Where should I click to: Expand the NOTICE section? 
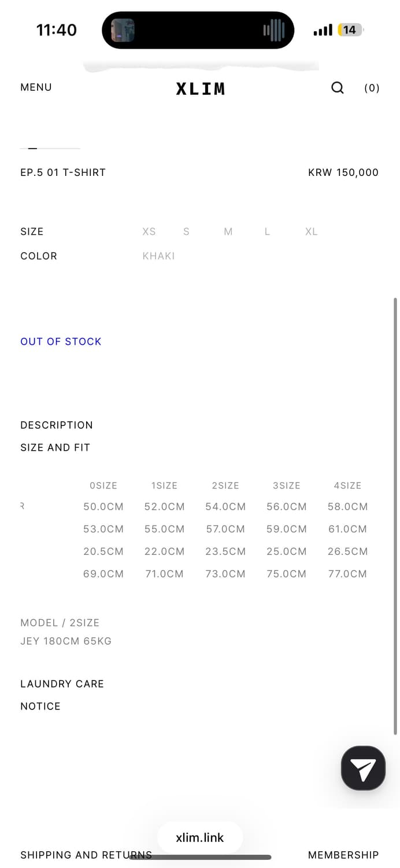(40, 707)
